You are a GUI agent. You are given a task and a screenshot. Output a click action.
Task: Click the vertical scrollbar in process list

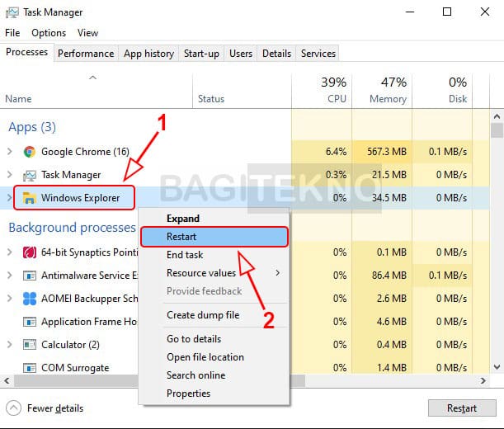coord(497,247)
